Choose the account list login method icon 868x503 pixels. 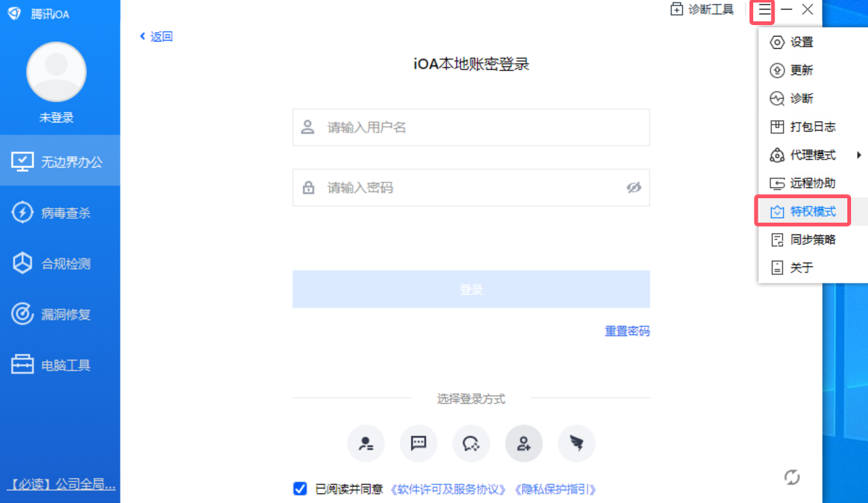pos(366,443)
